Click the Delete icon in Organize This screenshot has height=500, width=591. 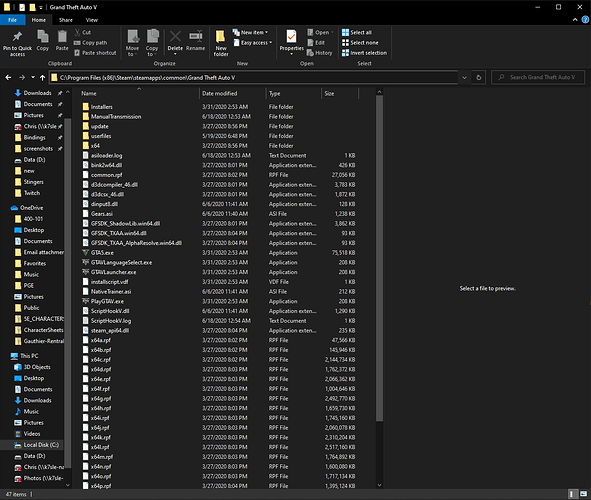pyautogui.click(x=175, y=37)
